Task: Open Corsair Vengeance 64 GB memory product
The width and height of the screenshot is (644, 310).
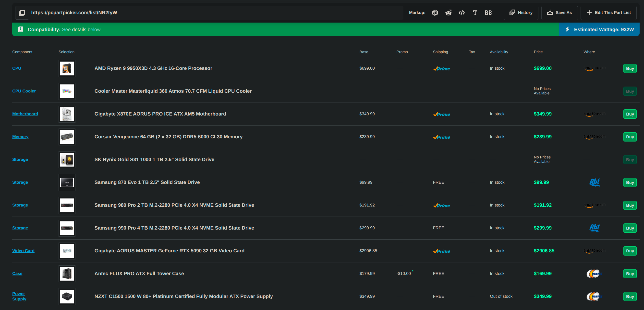Action: [169, 137]
